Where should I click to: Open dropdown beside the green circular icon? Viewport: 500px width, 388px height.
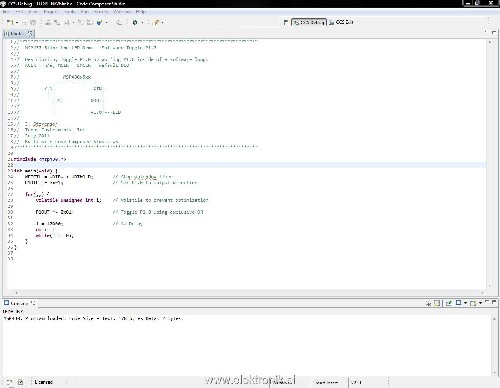[x=142, y=23]
